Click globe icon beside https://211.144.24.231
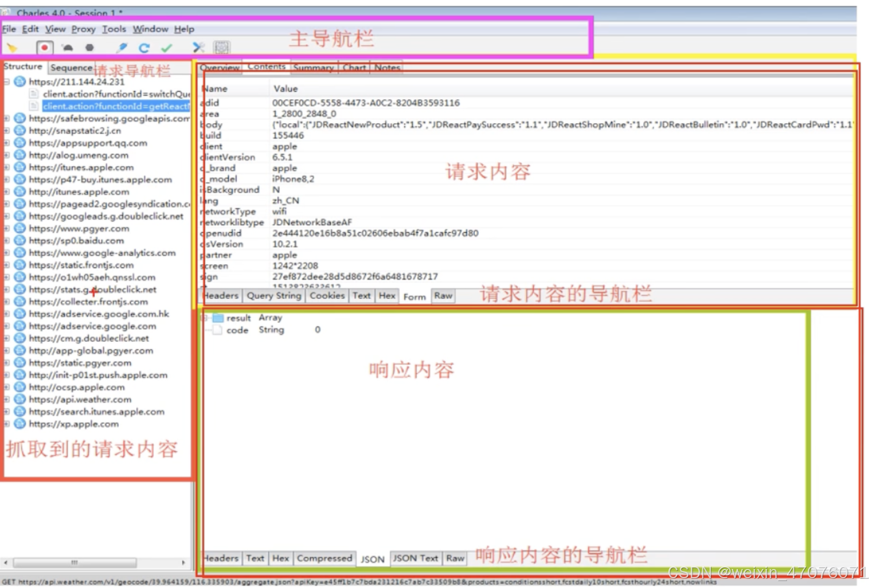The width and height of the screenshot is (871, 588). pos(20,81)
